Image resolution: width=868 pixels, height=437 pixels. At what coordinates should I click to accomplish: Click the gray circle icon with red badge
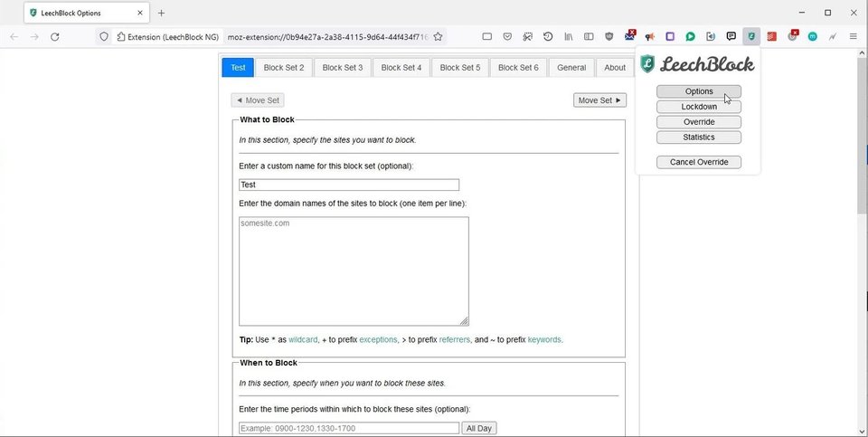tap(793, 36)
